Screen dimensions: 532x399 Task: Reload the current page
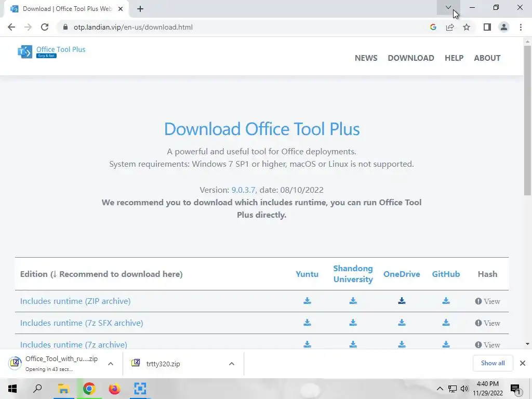click(45, 27)
